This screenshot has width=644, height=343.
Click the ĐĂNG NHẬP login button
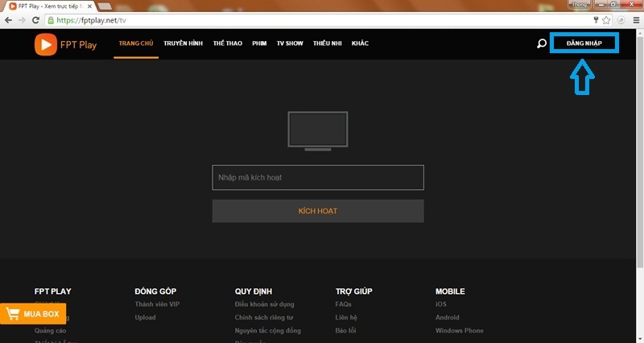click(584, 43)
